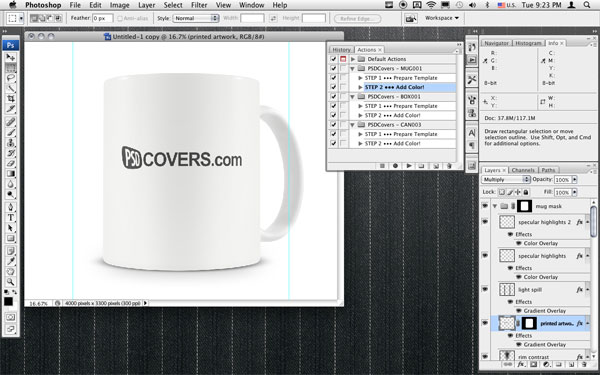Select the Move tool
Viewport: 600px width, 375px height.
coord(10,57)
